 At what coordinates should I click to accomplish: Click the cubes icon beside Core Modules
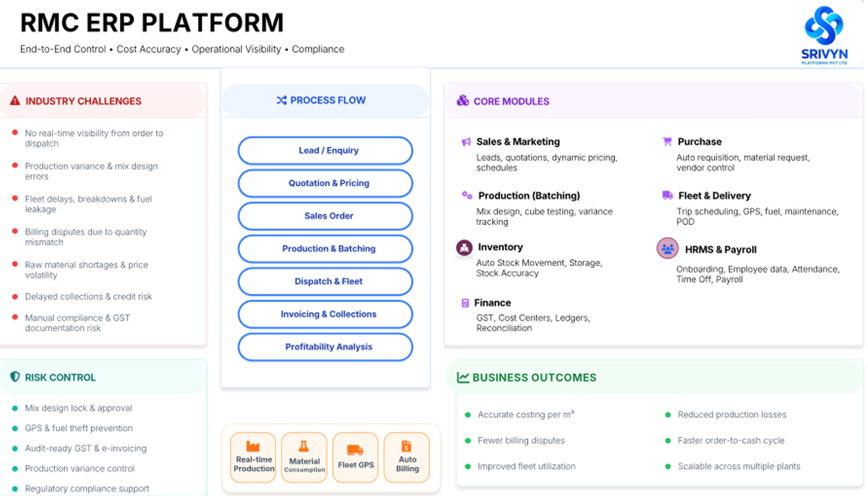462,100
